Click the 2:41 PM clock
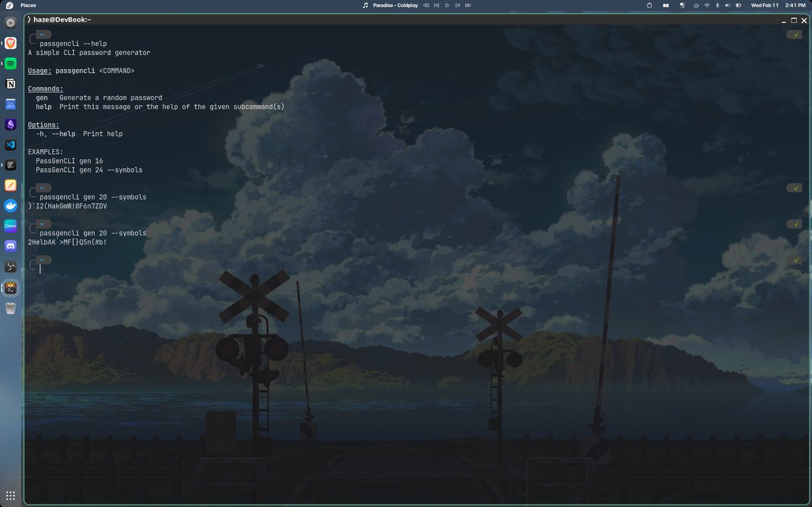This screenshot has width=812, height=507. [795, 5]
